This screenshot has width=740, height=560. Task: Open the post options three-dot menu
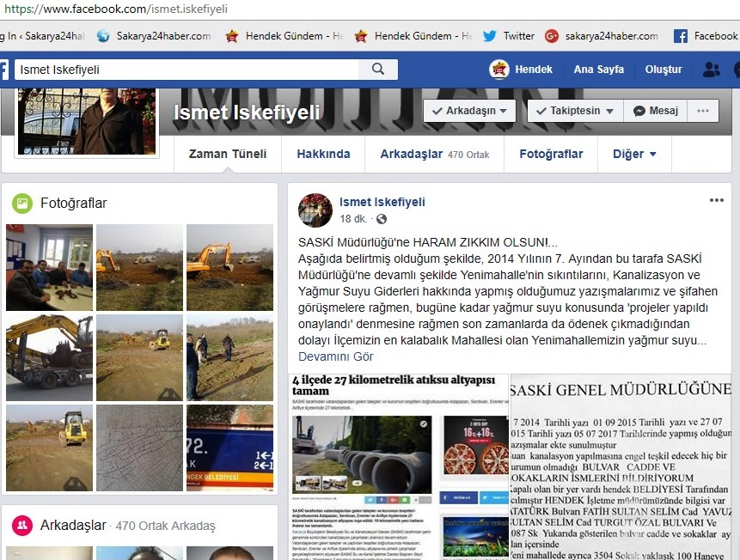point(717,200)
